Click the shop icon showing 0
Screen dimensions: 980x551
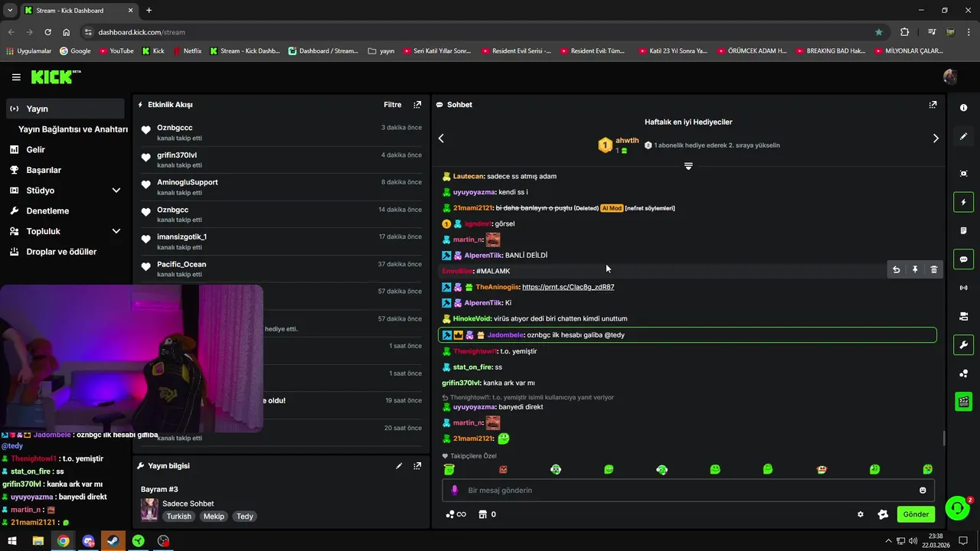click(x=487, y=514)
